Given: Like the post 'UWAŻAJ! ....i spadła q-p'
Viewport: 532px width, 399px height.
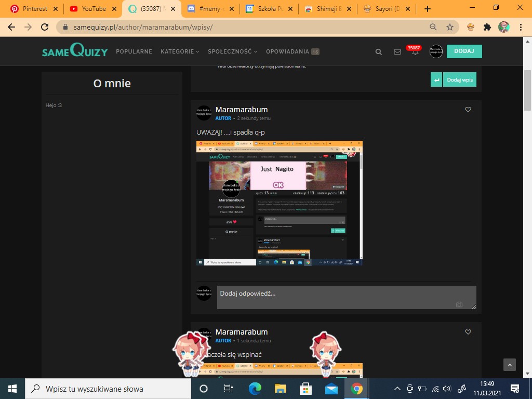Looking at the screenshot, I should (468, 110).
